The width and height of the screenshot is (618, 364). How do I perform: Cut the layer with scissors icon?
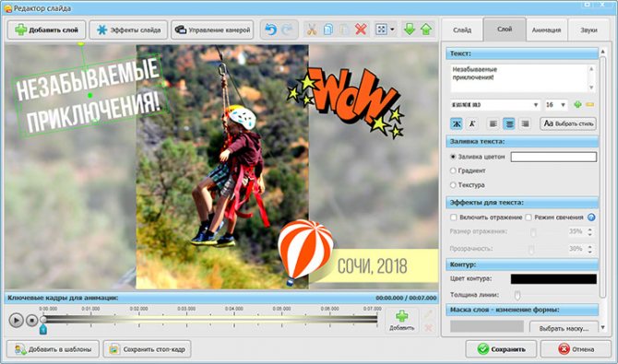click(x=312, y=29)
